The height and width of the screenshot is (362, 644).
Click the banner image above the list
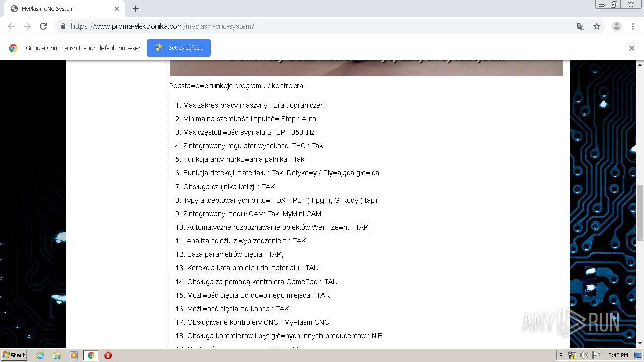(366, 68)
